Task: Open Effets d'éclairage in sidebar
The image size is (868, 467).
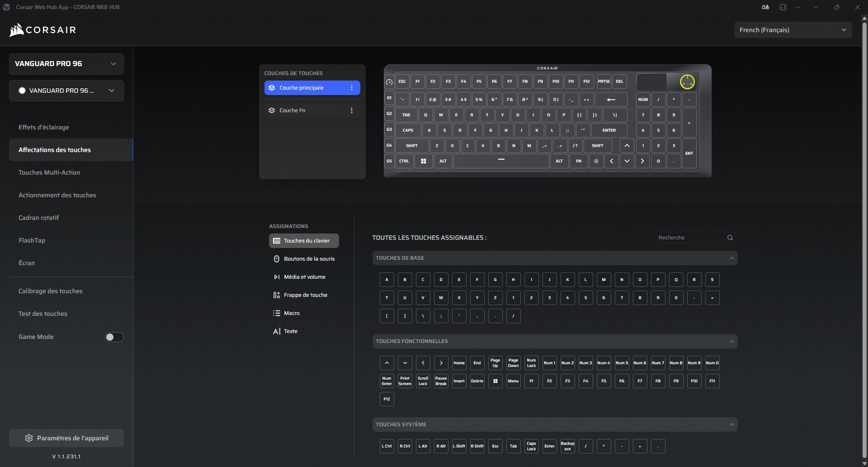Action: click(44, 127)
